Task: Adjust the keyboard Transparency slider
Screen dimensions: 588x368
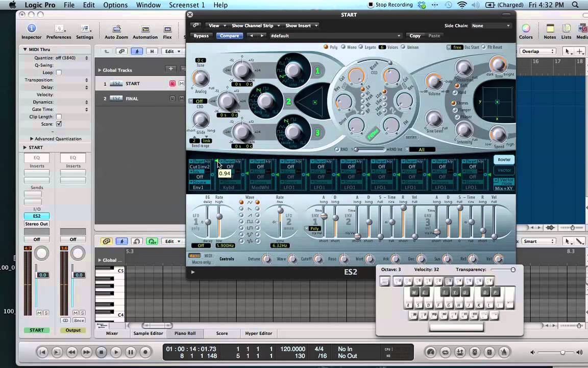Action: (503, 270)
